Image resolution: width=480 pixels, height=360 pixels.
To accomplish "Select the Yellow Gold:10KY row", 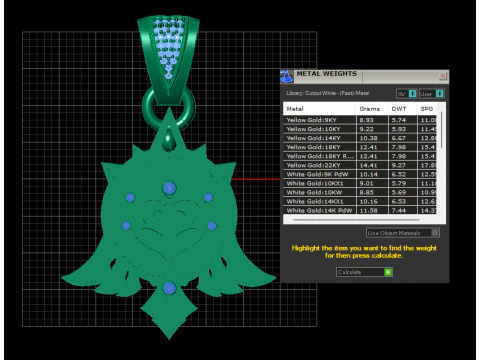I will pyautogui.click(x=360, y=129).
